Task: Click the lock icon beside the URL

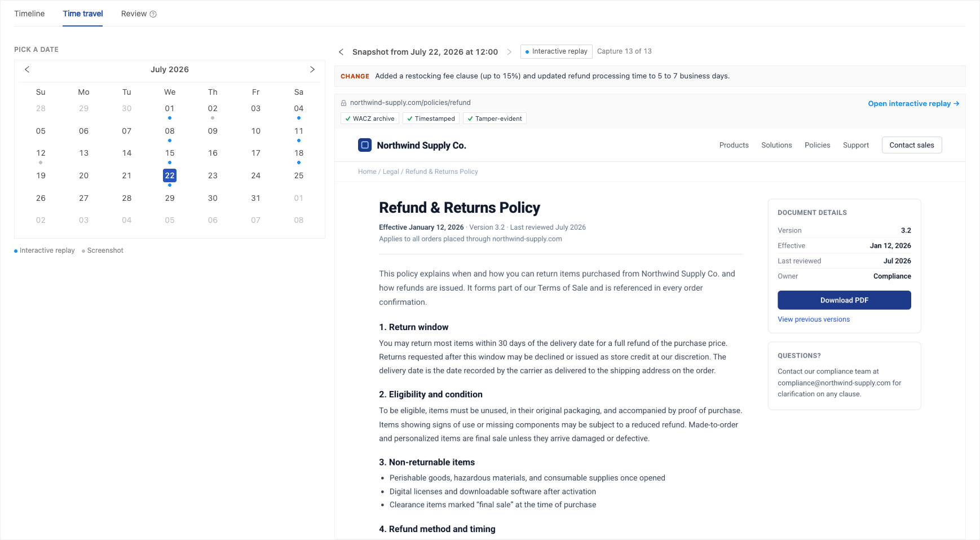Action: pos(343,103)
